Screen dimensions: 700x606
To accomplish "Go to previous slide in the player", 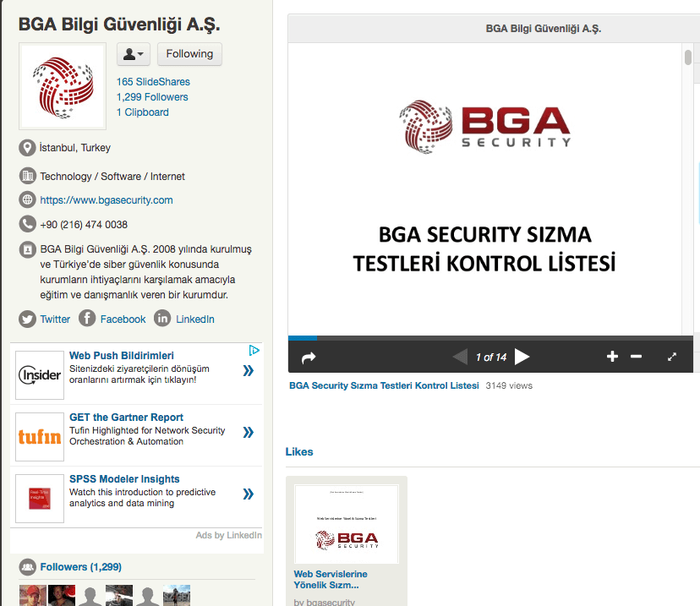I will (x=460, y=357).
